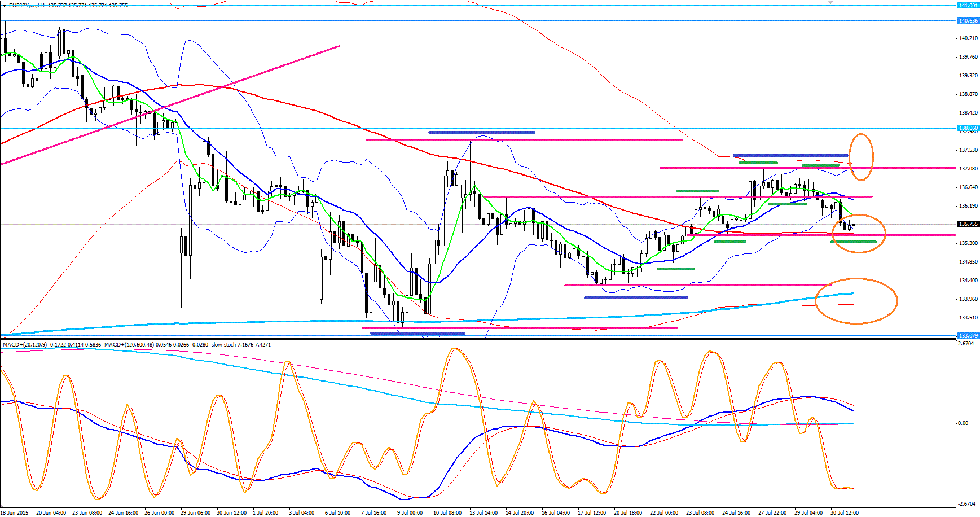This screenshot has width=980, height=517.
Task: Click the 24 Jul 16:00 time label
Action: [737, 513]
